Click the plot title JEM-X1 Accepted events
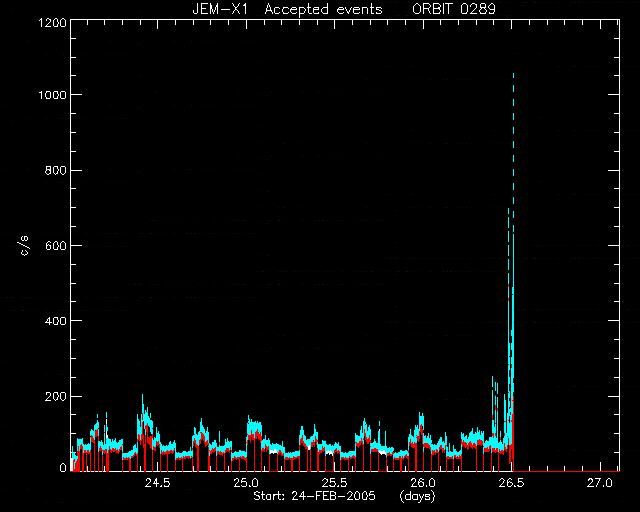Screen dimensions: 640x512 pos(287,9)
